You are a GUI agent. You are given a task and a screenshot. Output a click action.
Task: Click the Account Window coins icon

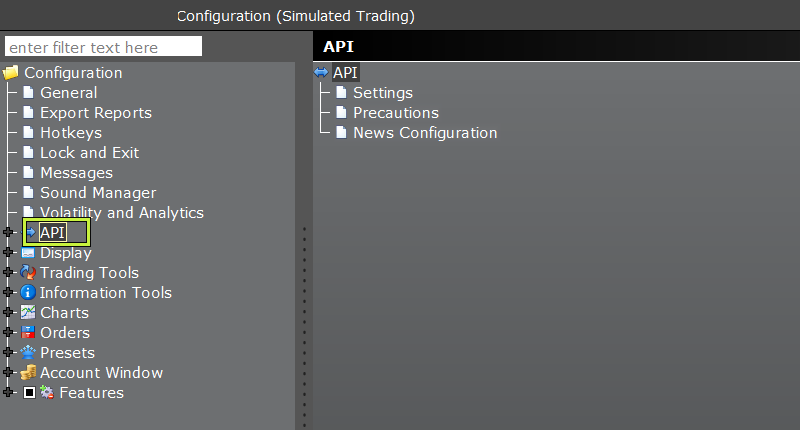point(28,372)
